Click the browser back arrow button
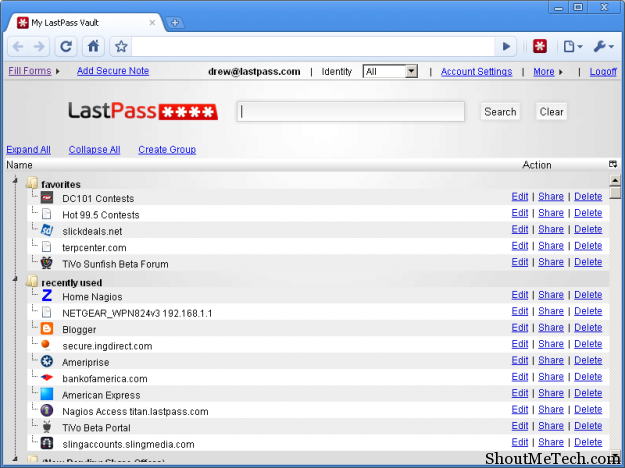 (18, 47)
